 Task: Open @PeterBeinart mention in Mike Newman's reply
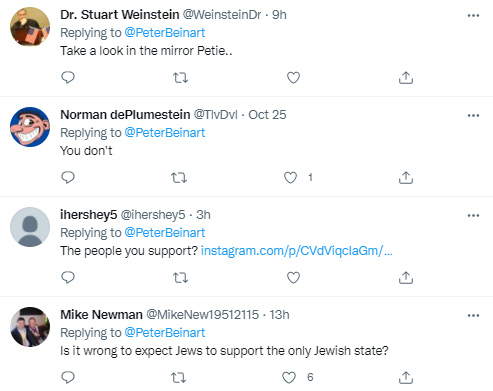click(165, 333)
